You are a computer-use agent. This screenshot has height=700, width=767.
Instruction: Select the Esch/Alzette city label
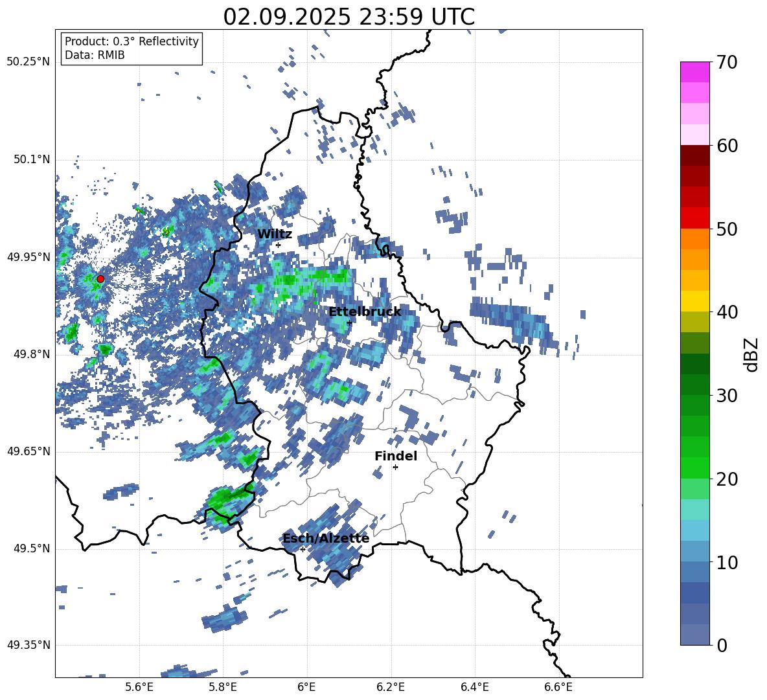coord(326,538)
